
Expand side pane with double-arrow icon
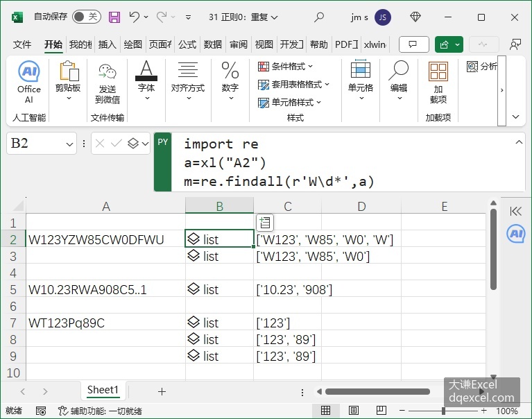(x=515, y=212)
